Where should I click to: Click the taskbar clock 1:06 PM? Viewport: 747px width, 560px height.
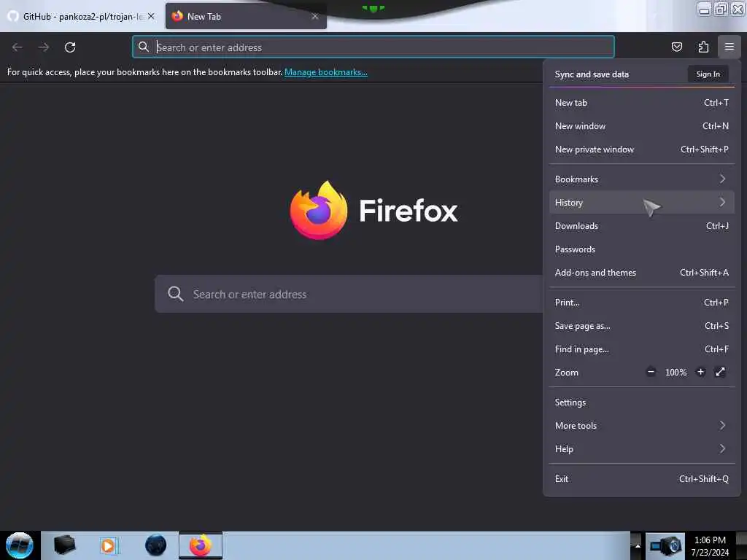pyautogui.click(x=710, y=540)
